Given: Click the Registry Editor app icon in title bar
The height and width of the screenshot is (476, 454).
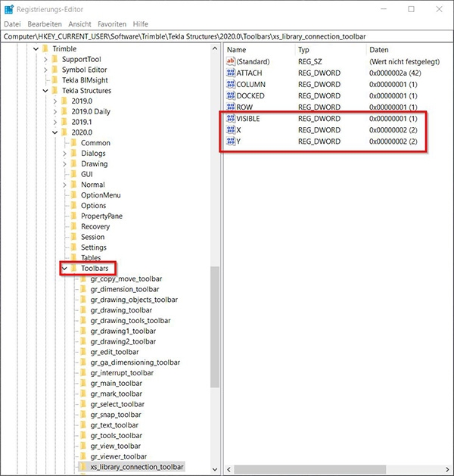Looking at the screenshot, I should [9, 9].
